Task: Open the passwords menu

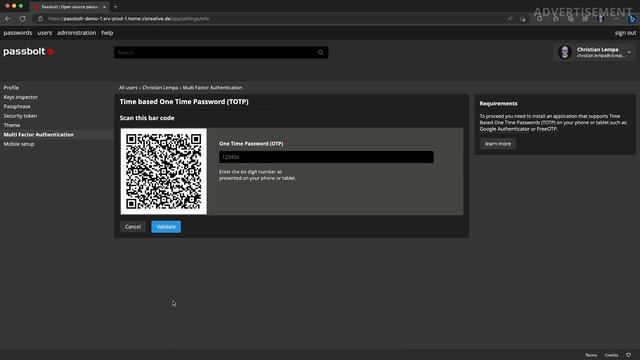Action: 18,33
